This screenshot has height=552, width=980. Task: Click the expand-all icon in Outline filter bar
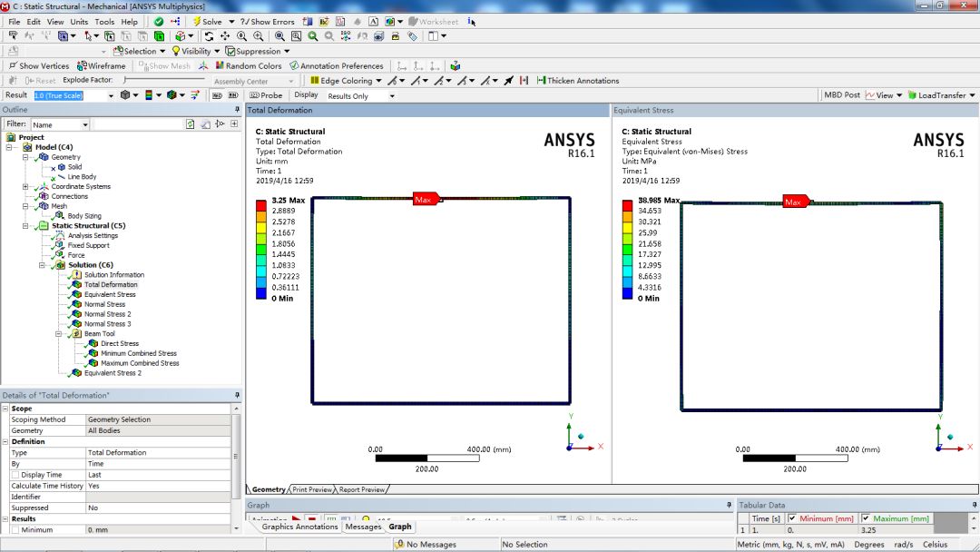234,124
